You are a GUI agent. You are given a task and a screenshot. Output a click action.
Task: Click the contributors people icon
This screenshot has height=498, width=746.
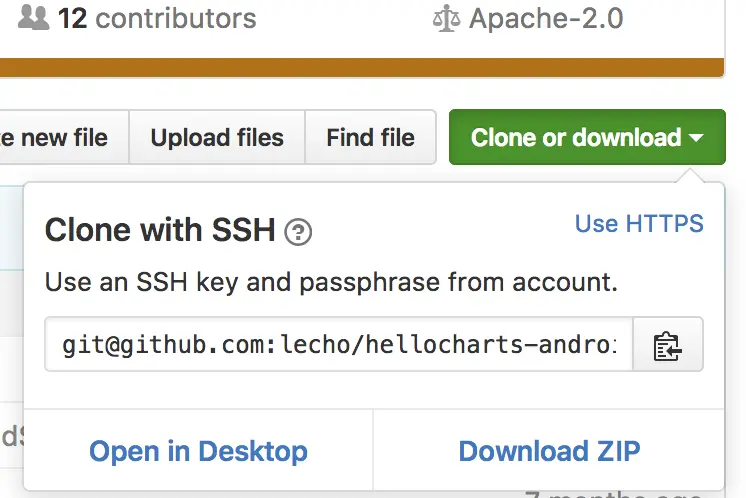[x=33, y=18]
